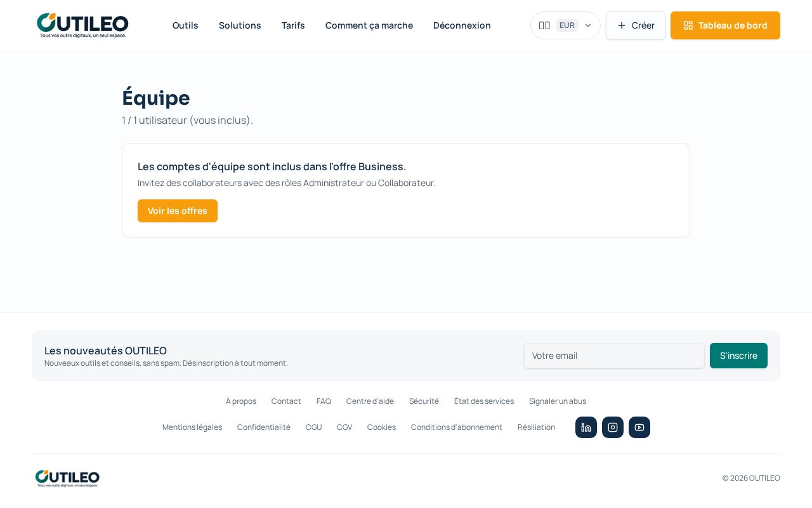Open the LinkedIn social icon
This screenshot has width=812, height=508.
(586, 427)
